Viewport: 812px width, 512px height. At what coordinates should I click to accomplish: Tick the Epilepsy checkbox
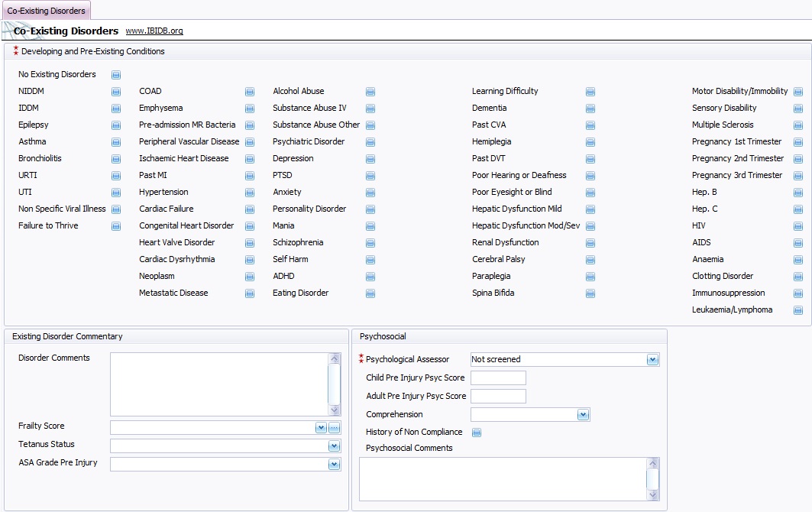coord(116,125)
